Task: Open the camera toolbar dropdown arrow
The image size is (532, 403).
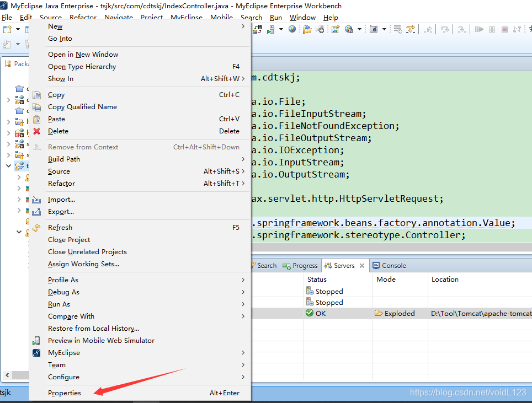Action: [385, 29]
